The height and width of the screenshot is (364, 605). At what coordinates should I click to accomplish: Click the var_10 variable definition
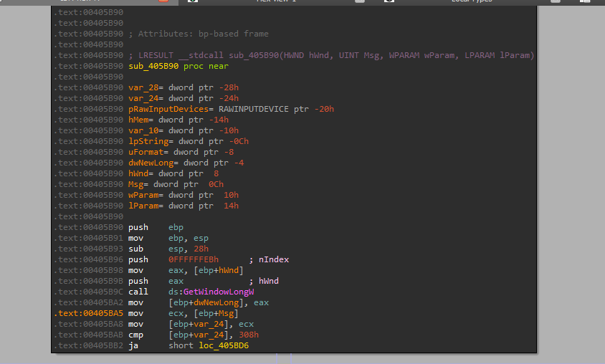click(143, 131)
